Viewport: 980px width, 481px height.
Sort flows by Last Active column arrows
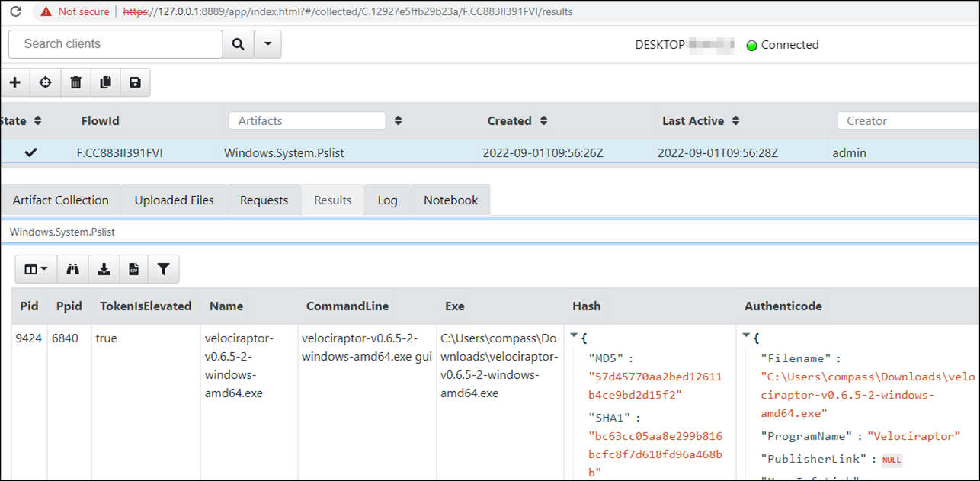pos(736,121)
